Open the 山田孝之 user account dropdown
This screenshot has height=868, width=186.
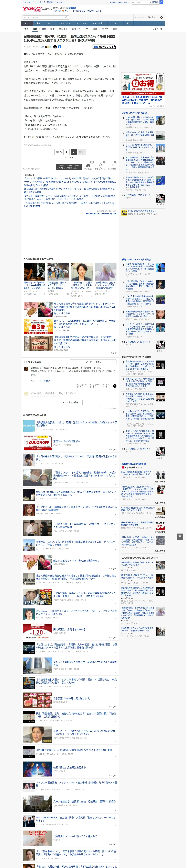pos(155,2)
